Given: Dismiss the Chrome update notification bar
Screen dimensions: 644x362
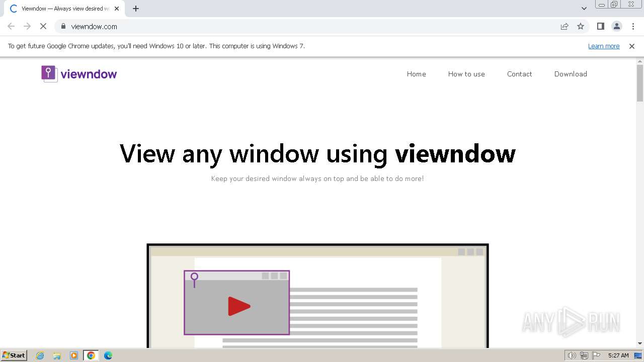Looking at the screenshot, I should point(632,46).
